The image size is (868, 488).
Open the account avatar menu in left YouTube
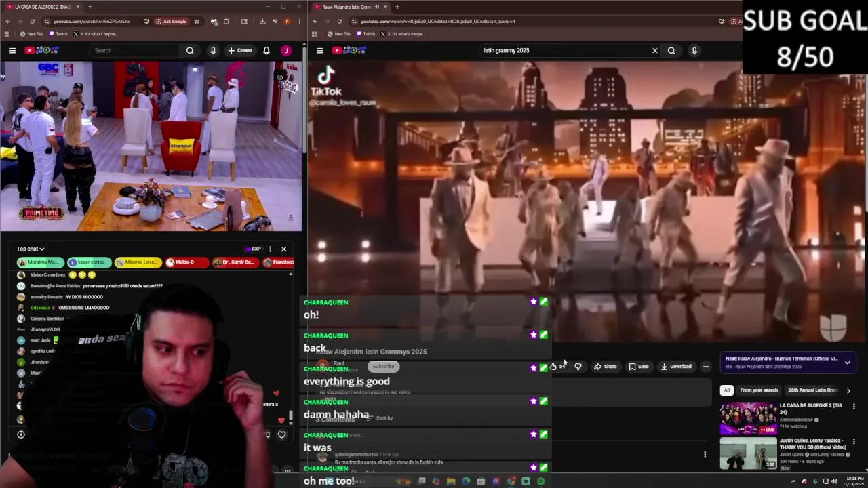click(286, 50)
